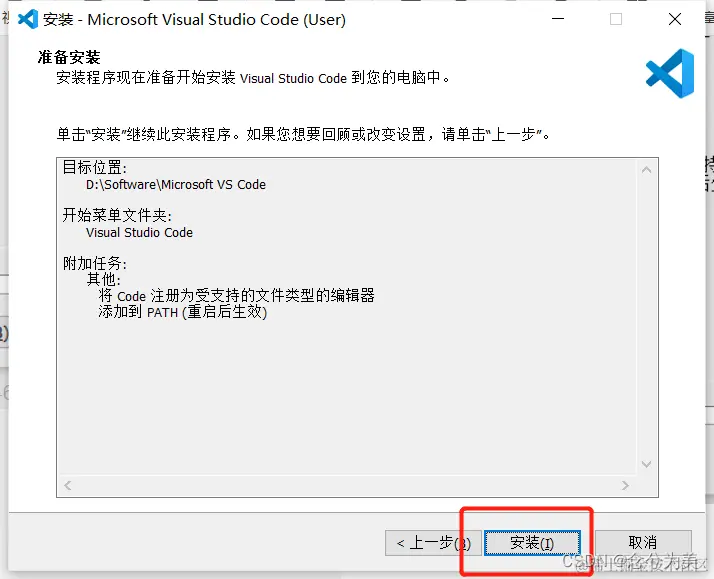Click the subtitle line starting with 安装程序现在准备
Viewport: 714px width, 579px height.
[x=253, y=78]
